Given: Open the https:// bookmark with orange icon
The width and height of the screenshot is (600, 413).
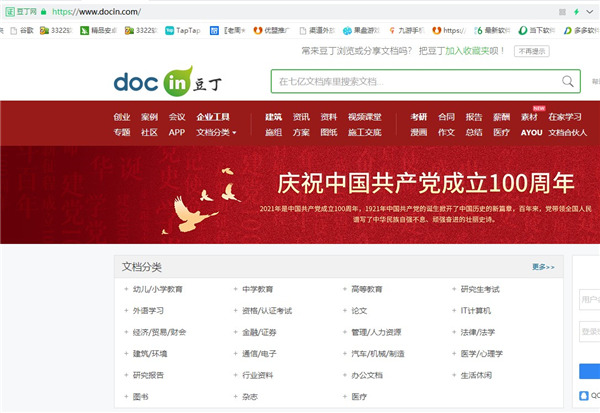Looking at the screenshot, I should tap(449, 30).
